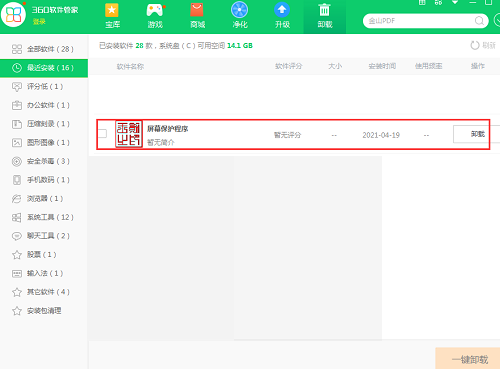
Task: Tick the checkbox for 屏幕保护程序
Action: (103, 134)
